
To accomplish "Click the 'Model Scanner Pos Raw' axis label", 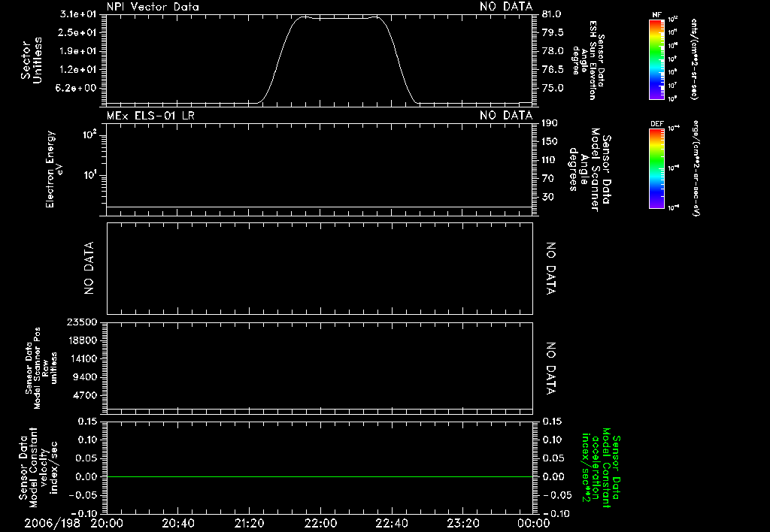I will click(x=41, y=368).
